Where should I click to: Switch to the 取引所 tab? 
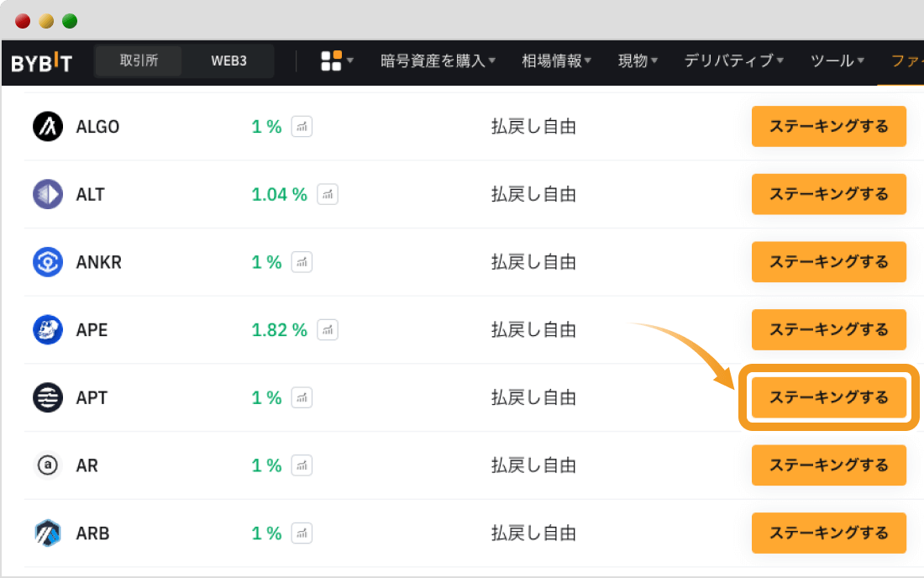[139, 60]
